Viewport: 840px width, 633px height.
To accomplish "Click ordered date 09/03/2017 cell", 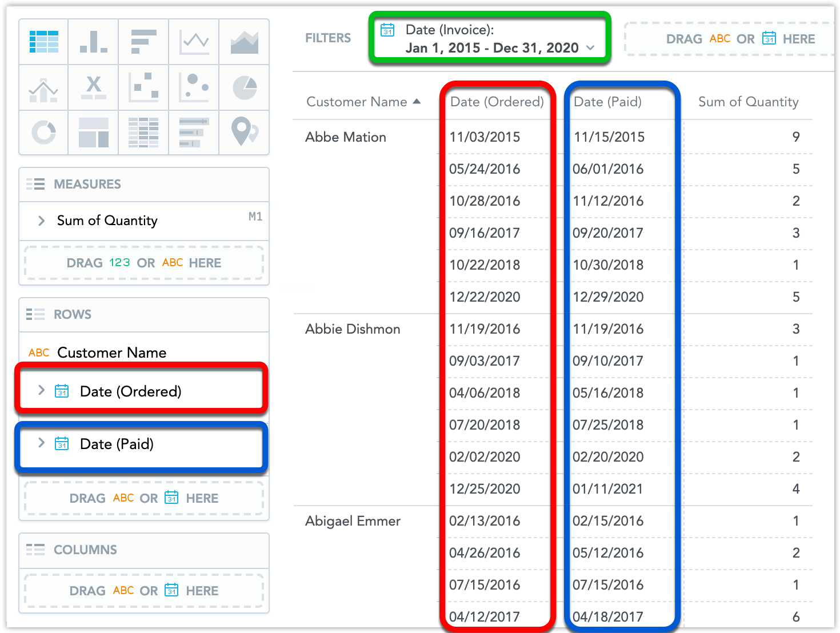I will [x=485, y=361].
